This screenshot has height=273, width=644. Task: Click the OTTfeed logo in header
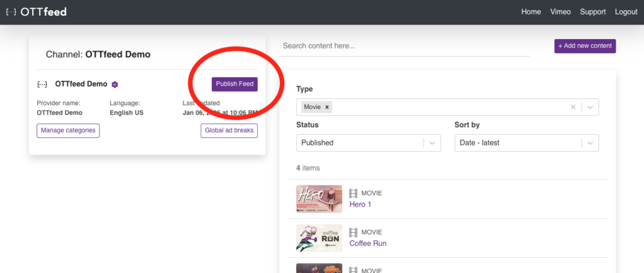click(36, 12)
